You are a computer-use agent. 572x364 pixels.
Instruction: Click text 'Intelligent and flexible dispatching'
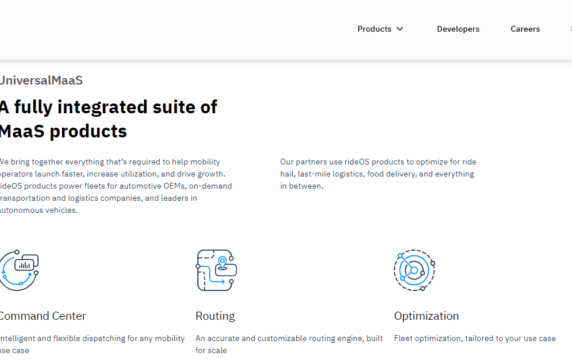pyautogui.click(x=62, y=338)
